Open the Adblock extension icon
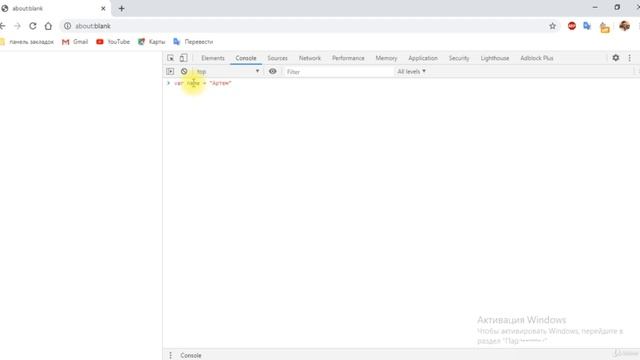 click(x=572, y=26)
